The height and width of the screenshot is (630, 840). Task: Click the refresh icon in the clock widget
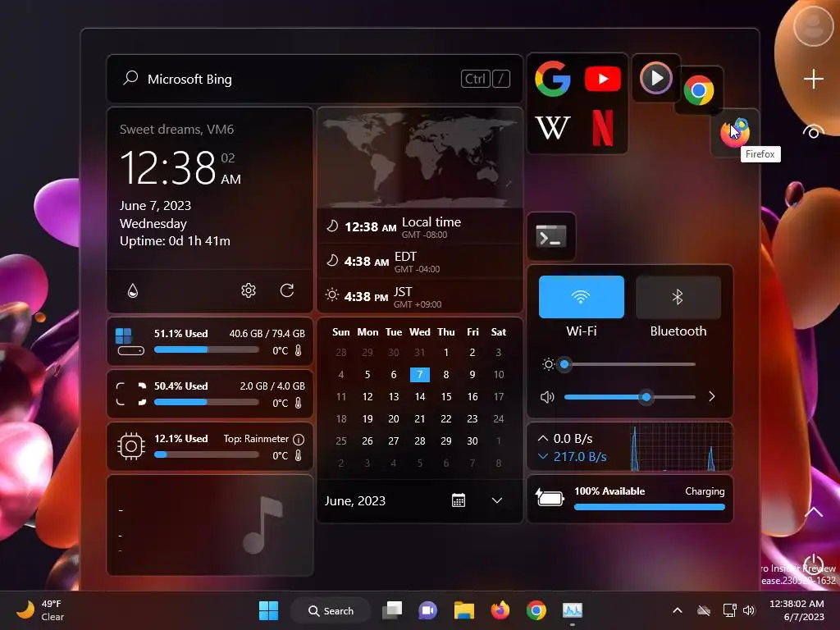coord(287,290)
